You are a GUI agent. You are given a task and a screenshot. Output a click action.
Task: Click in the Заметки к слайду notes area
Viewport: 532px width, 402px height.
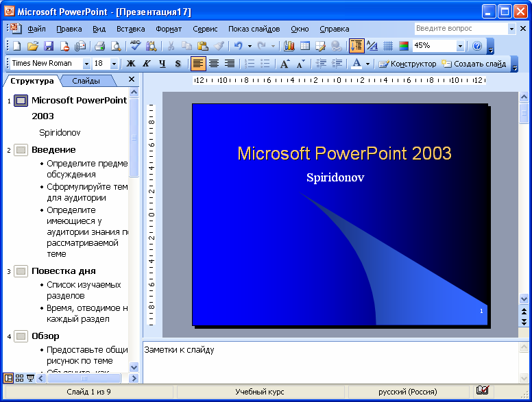(x=329, y=363)
